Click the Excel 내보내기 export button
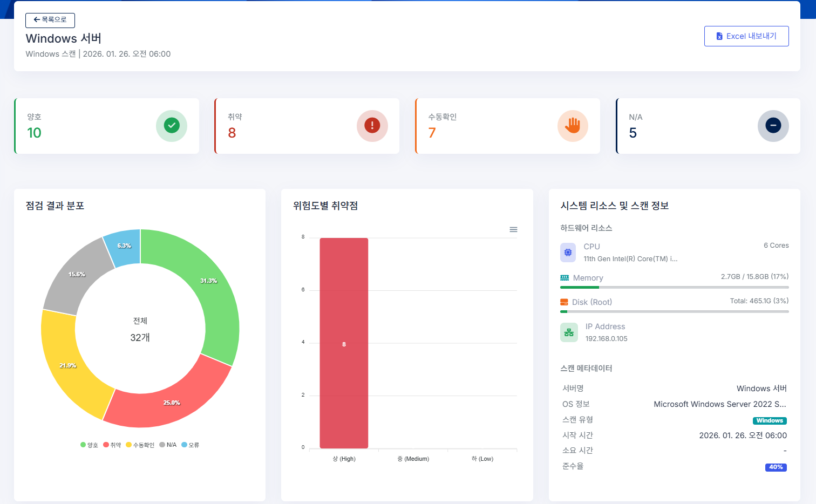This screenshot has width=816, height=504. tap(746, 36)
